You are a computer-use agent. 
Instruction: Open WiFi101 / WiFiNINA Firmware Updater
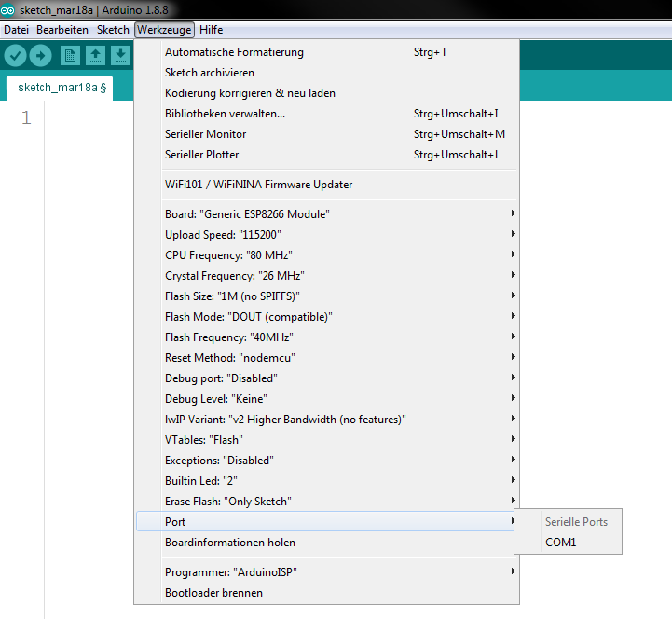click(x=258, y=185)
